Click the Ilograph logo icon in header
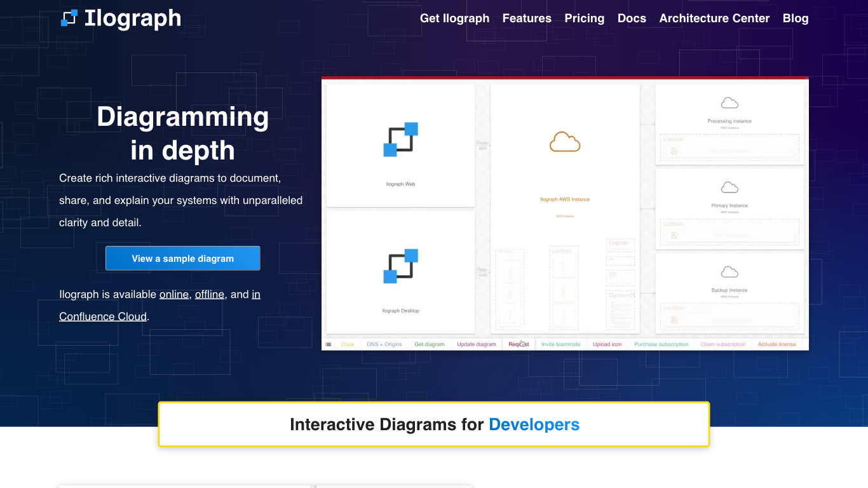The width and height of the screenshot is (868, 488). point(69,18)
